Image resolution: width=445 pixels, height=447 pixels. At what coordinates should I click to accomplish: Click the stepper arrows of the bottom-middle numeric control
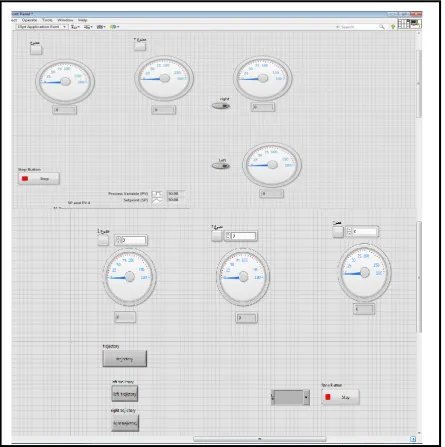(228, 236)
